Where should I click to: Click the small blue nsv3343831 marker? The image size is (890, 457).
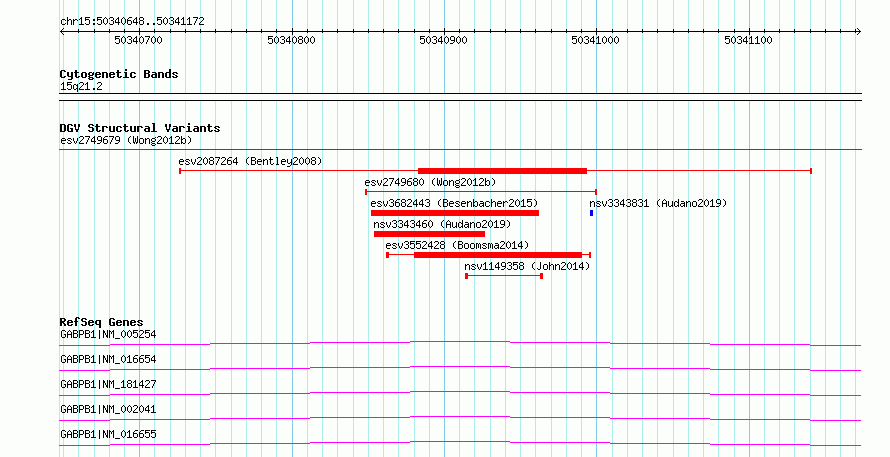tap(591, 213)
